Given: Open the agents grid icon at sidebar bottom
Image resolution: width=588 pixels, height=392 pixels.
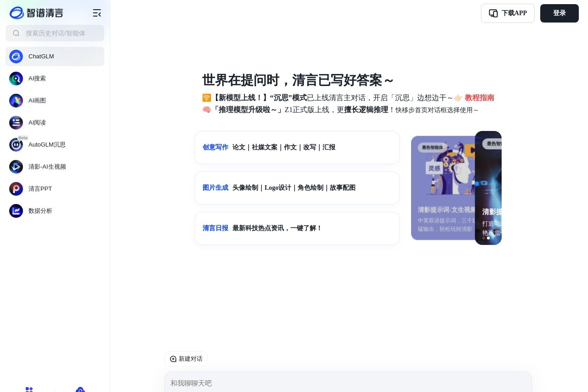Looking at the screenshot, I should [x=29, y=390].
